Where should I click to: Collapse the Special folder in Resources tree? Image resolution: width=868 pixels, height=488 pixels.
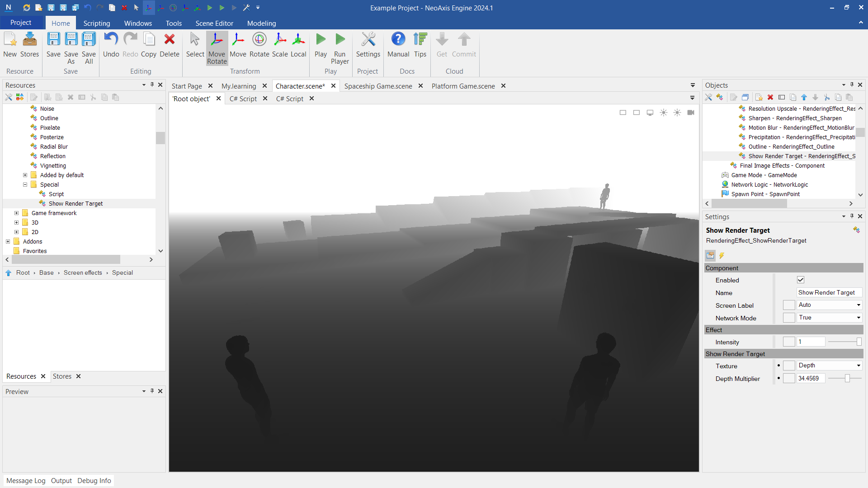point(25,184)
